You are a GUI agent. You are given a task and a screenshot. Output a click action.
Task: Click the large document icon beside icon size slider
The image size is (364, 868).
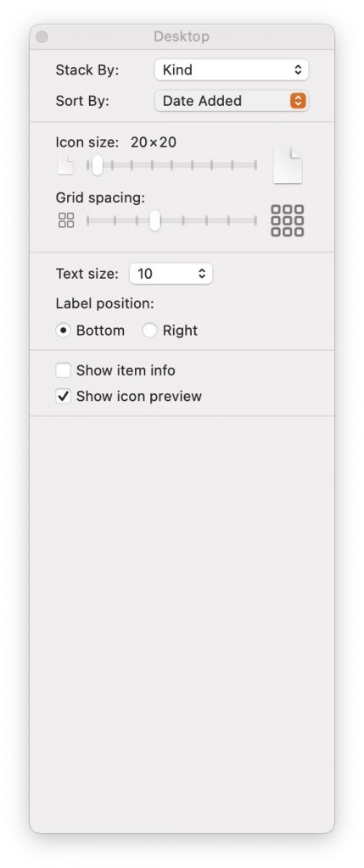[288, 165]
